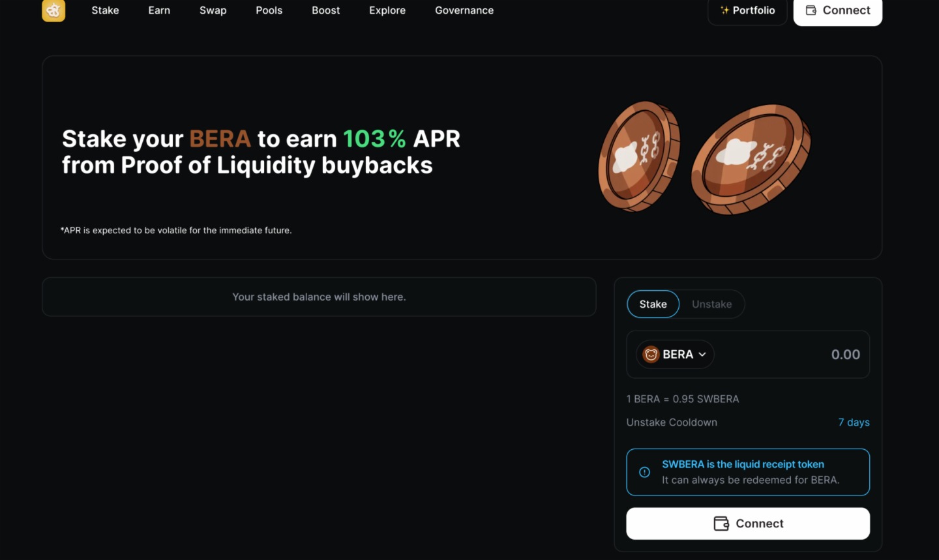The image size is (939, 560).
Task: Switch to the Stake toggle option
Action: coord(653,304)
